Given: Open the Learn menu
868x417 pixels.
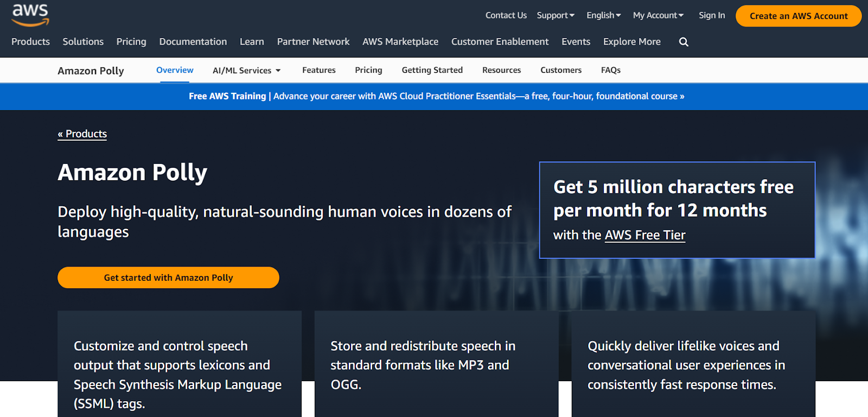Looking at the screenshot, I should pyautogui.click(x=252, y=42).
